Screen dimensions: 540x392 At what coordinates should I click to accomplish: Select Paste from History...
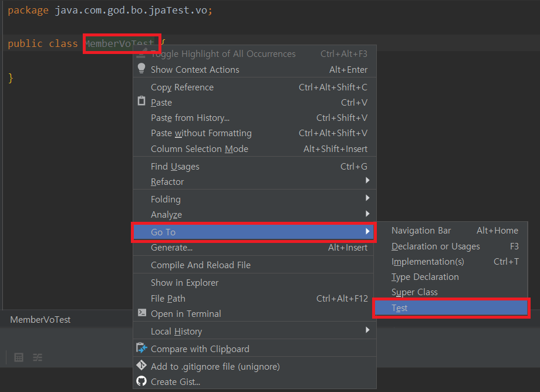click(255, 118)
